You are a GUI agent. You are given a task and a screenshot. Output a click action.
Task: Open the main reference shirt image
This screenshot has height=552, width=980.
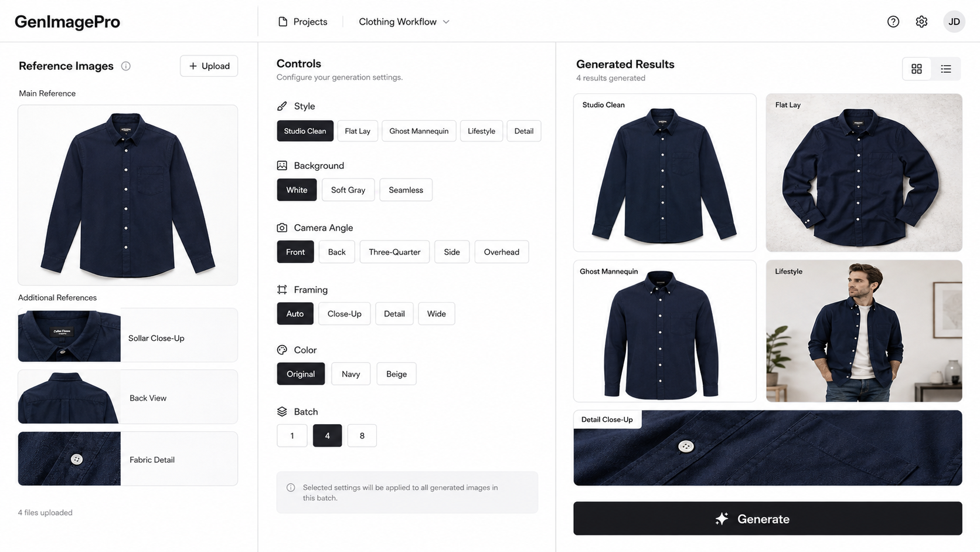[x=128, y=195]
